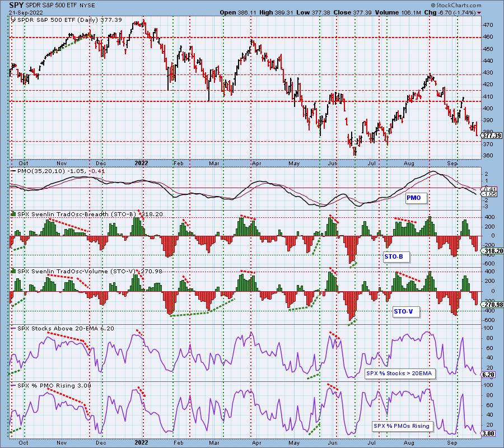Click the Apr label under the price panel
Image resolution: width=504 pixels, height=448 pixels.
(x=256, y=164)
